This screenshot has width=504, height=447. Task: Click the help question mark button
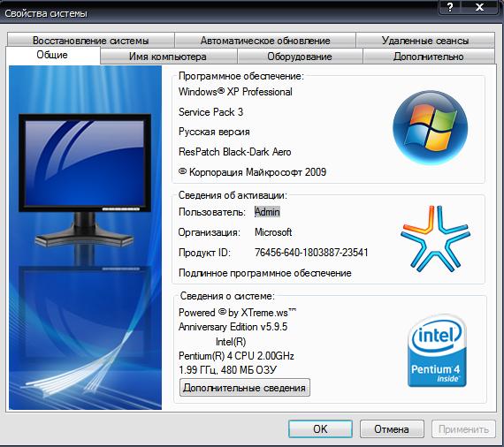(450, 7)
